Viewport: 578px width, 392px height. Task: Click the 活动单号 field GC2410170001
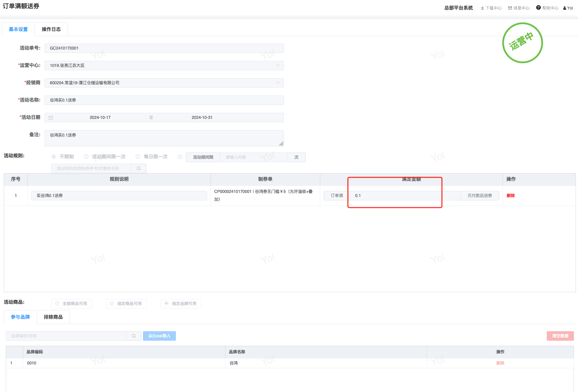164,48
